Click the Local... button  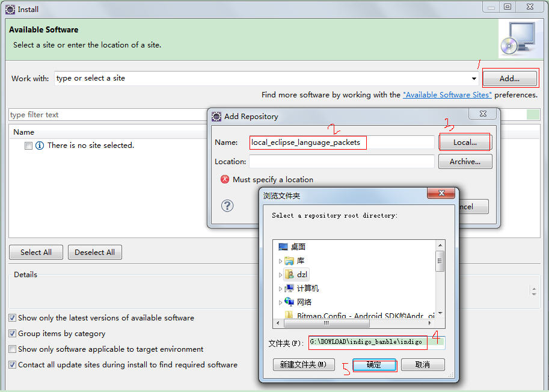[x=465, y=142]
